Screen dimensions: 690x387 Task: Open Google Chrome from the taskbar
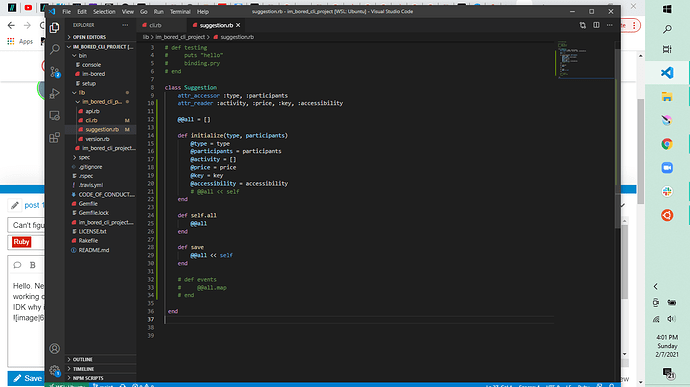667,144
